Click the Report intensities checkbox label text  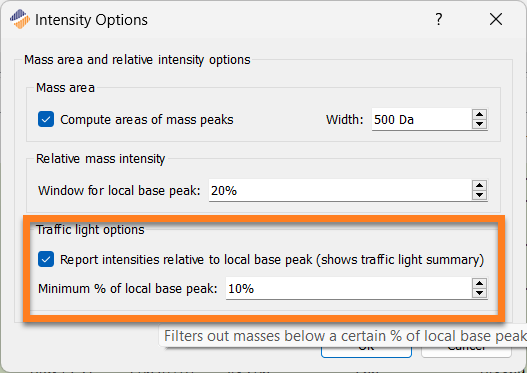click(x=272, y=260)
